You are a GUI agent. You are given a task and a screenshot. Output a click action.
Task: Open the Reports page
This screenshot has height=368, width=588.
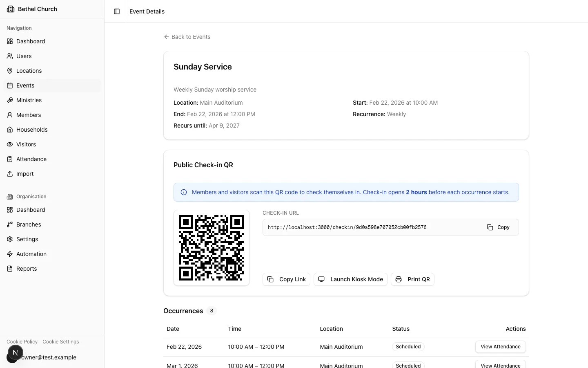(x=52, y=269)
